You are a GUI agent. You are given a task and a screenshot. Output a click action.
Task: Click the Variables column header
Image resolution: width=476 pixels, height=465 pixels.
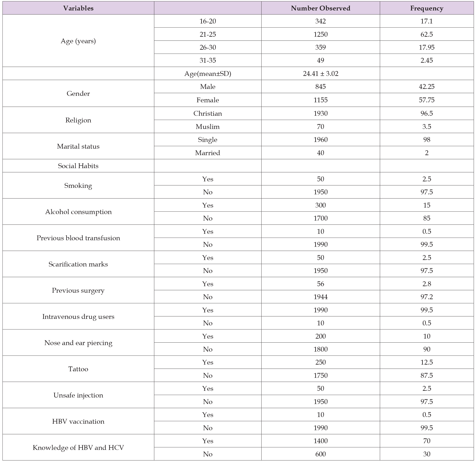78,8
